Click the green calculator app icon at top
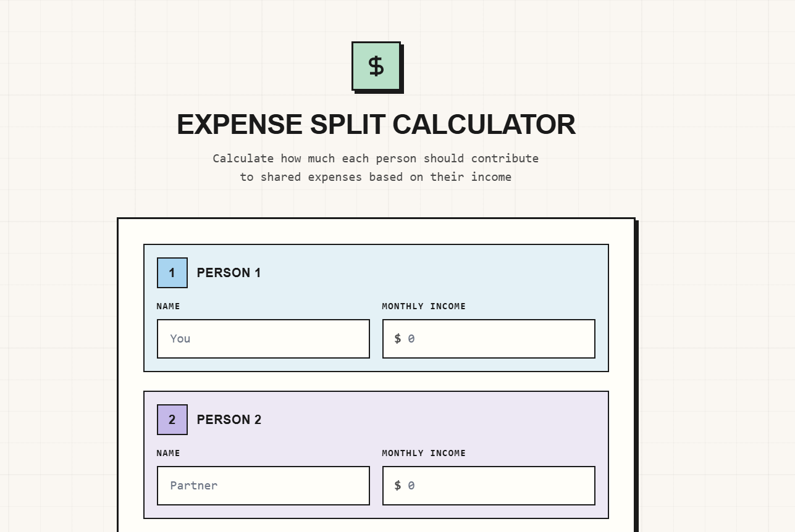The image size is (795, 532). tap(376, 65)
